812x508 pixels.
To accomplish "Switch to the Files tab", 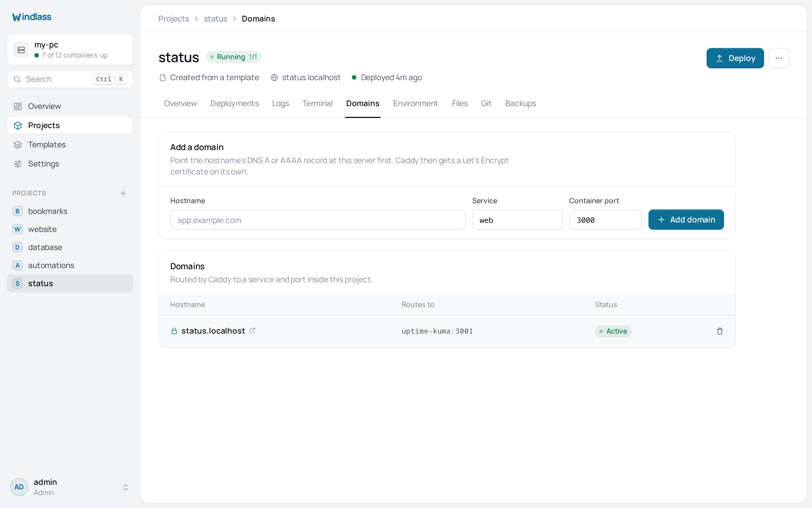I will pos(459,104).
